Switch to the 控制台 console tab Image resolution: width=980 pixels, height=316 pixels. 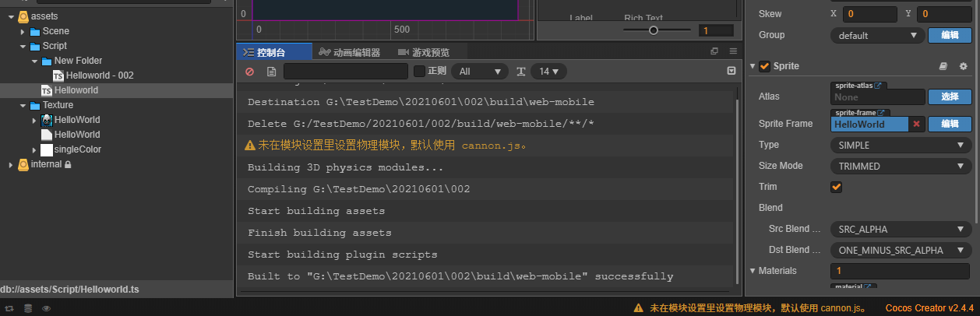click(x=274, y=52)
